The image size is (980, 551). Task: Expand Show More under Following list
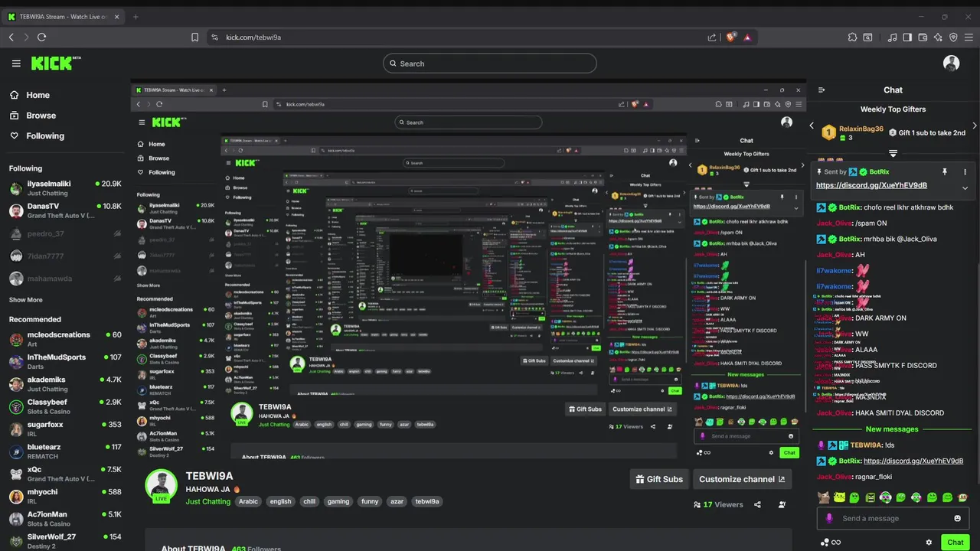[x=26, y=300]
